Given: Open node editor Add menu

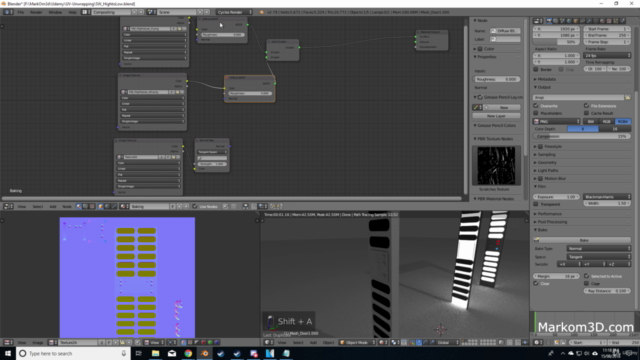Looking at the screenshot, I should coord(53,207).
